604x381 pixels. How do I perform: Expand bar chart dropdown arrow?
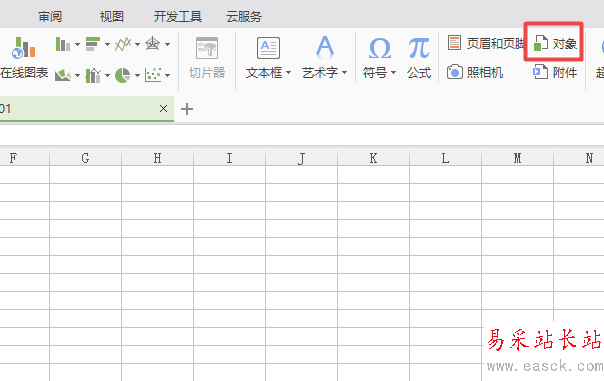(x=107, y=45)
